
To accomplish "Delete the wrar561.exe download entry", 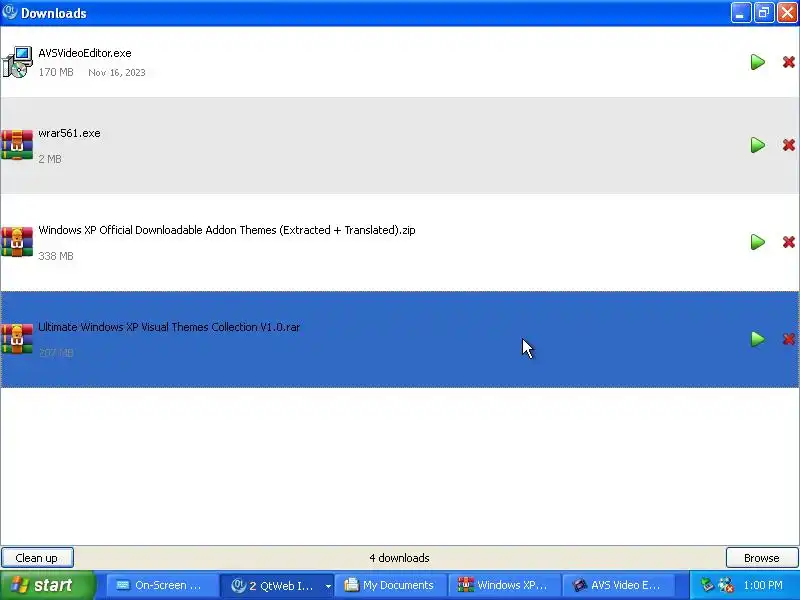I will [788, 145].
